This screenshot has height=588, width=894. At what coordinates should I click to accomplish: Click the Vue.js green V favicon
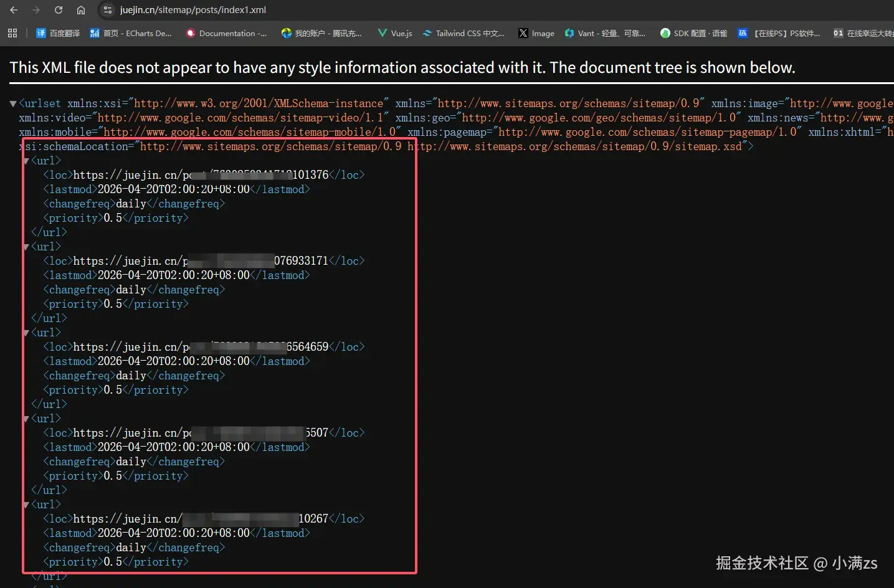(383, 33)
